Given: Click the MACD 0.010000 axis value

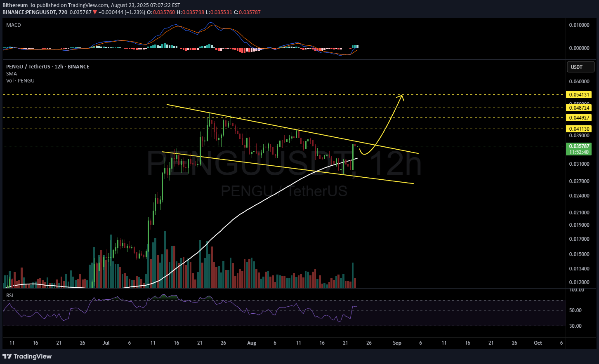Looking at the screenshot, I should coord(579,25).
